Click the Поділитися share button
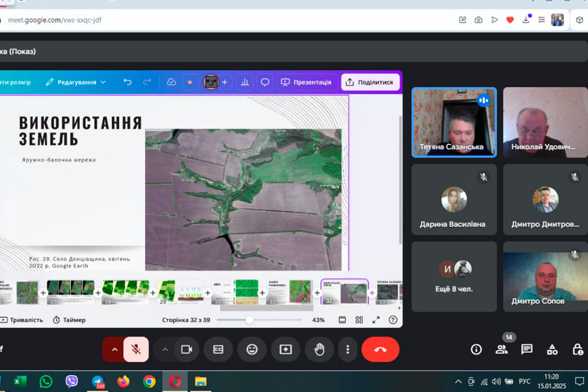 pyautogui.click(x=370, y=82)
